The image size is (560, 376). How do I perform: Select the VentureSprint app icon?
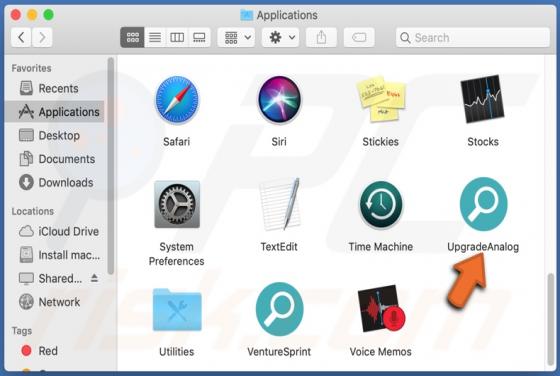[280, 309]
